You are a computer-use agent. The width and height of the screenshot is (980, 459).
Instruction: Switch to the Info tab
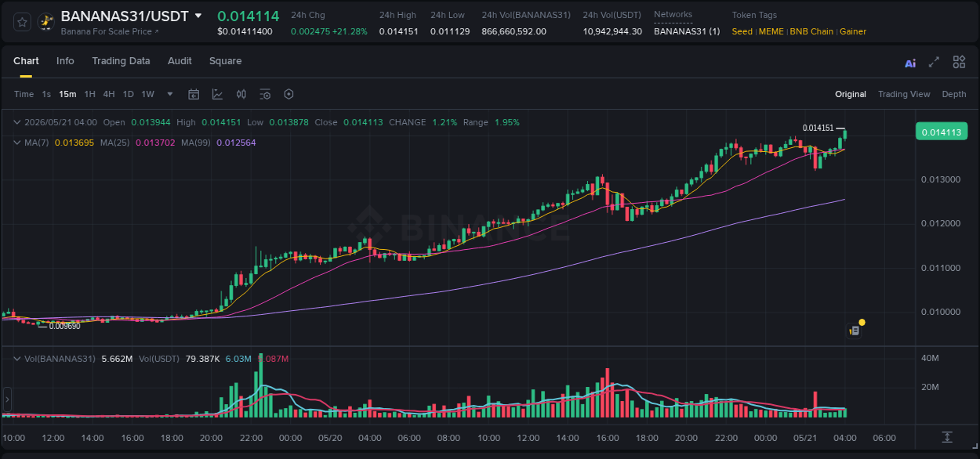(65, 61)
